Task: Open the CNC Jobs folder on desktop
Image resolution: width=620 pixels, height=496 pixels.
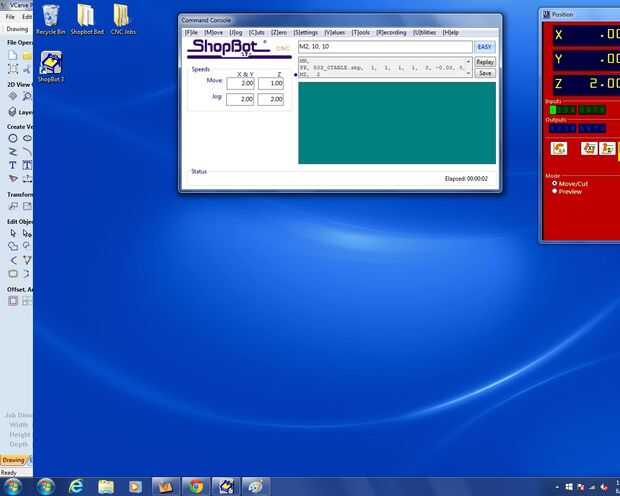Action: point(123,20)
